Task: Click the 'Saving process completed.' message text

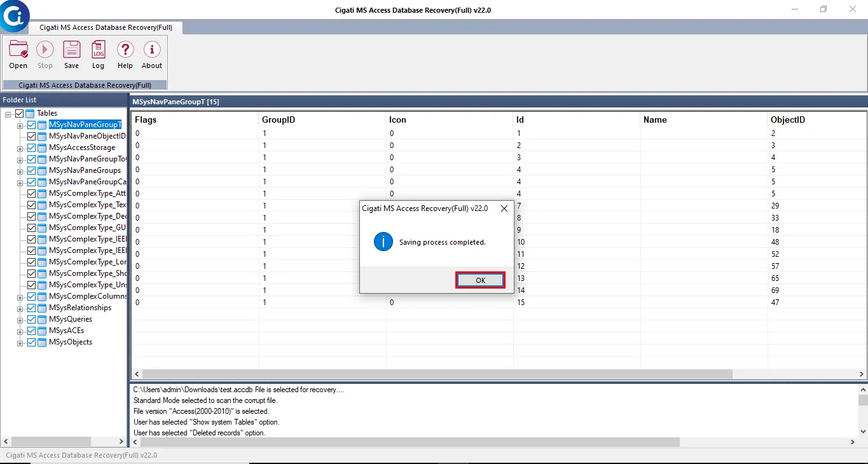Action: (443, 242)
